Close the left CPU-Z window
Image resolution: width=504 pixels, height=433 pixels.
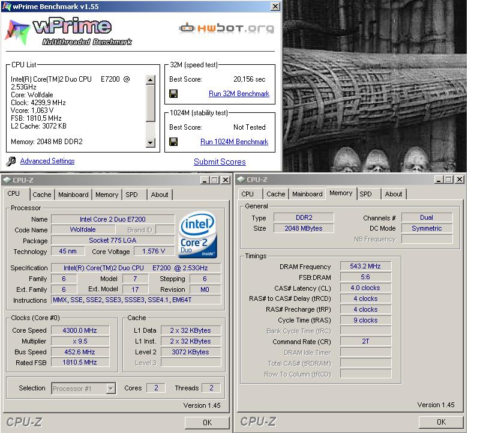coord(226,180)
